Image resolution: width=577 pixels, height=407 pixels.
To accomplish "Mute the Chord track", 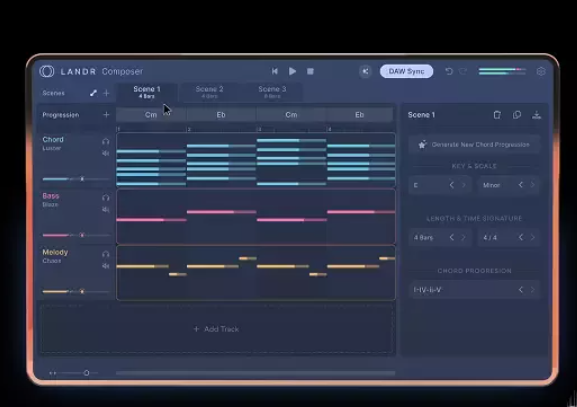I will 106,153.
